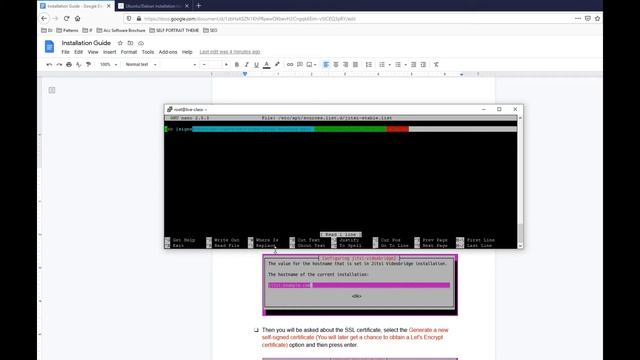Click the decrease indent icon
The image size is (640, 360).
point(413,64)
